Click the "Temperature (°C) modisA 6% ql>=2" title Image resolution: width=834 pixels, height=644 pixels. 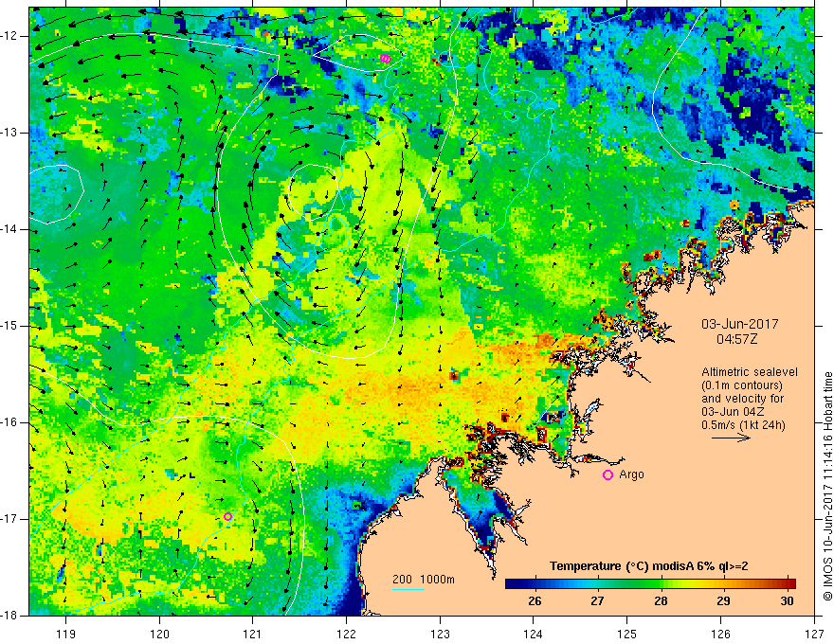pos(649,566)
